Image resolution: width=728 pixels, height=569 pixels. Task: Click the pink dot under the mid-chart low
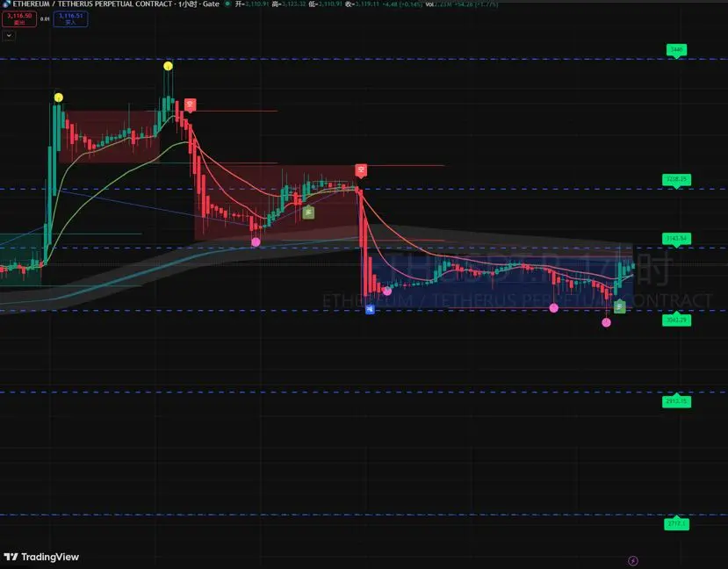(x=256, y=241)
